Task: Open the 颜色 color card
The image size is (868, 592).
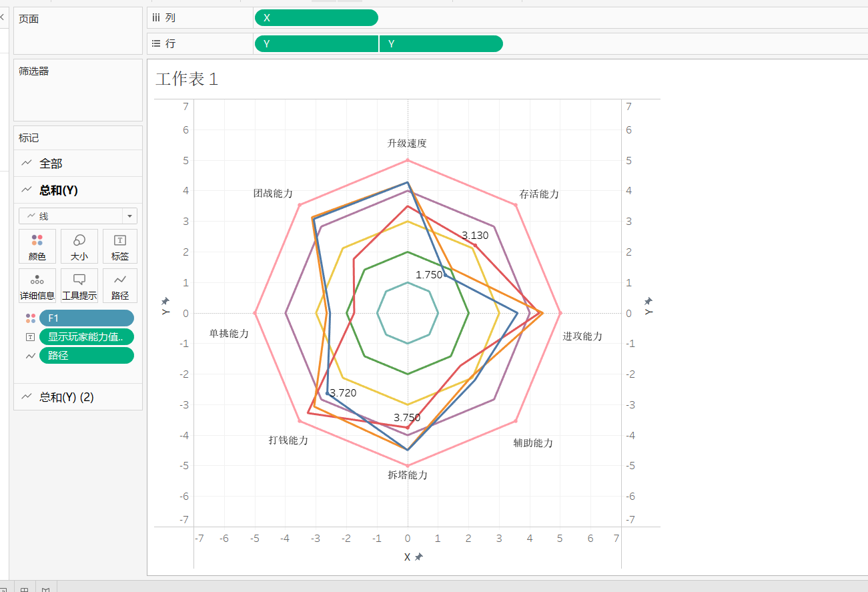Action: [37, 246]
